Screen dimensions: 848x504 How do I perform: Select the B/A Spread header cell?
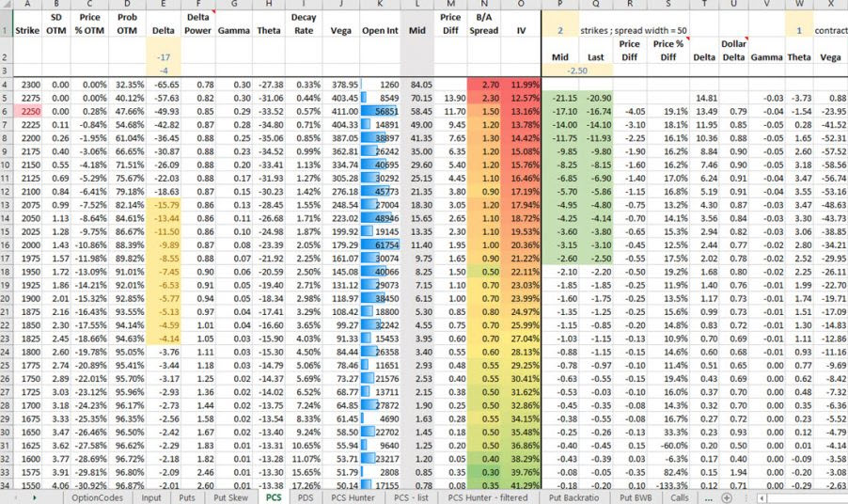pos(484,24)
